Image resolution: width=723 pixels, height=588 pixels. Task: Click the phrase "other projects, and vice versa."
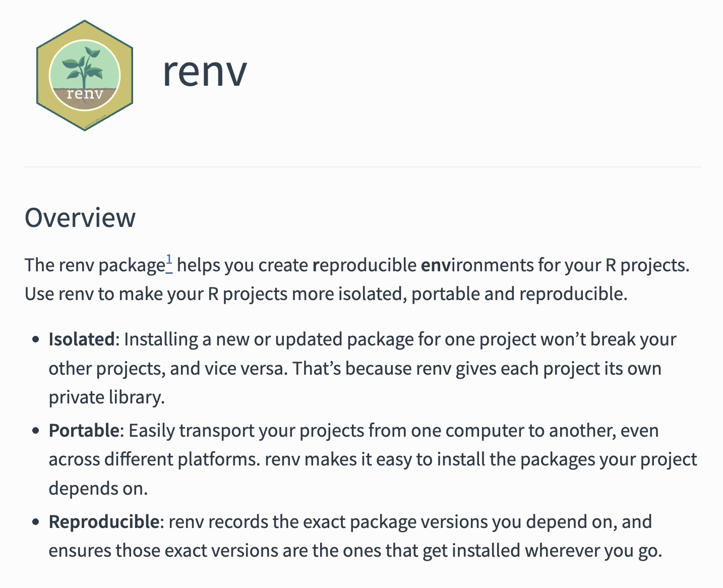point(168,369)
